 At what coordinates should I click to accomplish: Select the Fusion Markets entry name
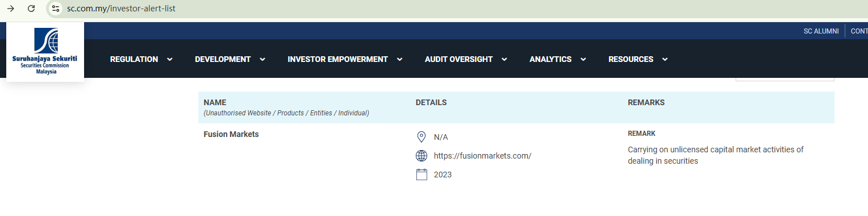tap(231, 135)
